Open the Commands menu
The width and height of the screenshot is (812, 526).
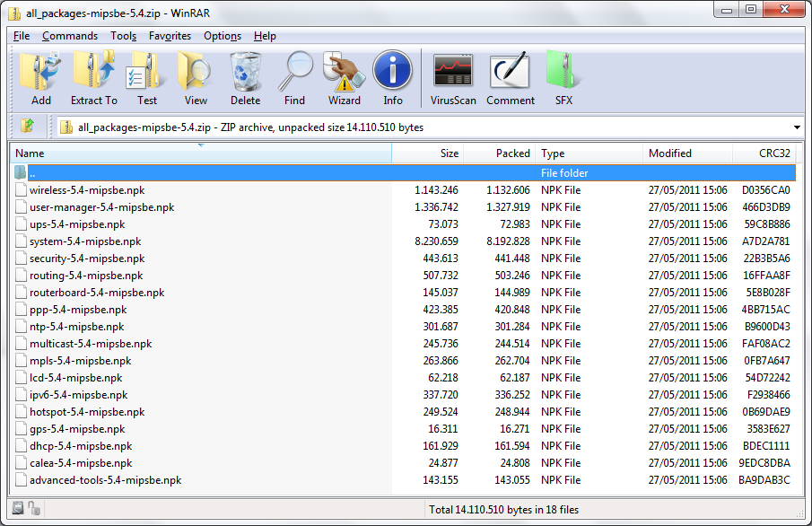pyautogui.click(x=70, y=36)
